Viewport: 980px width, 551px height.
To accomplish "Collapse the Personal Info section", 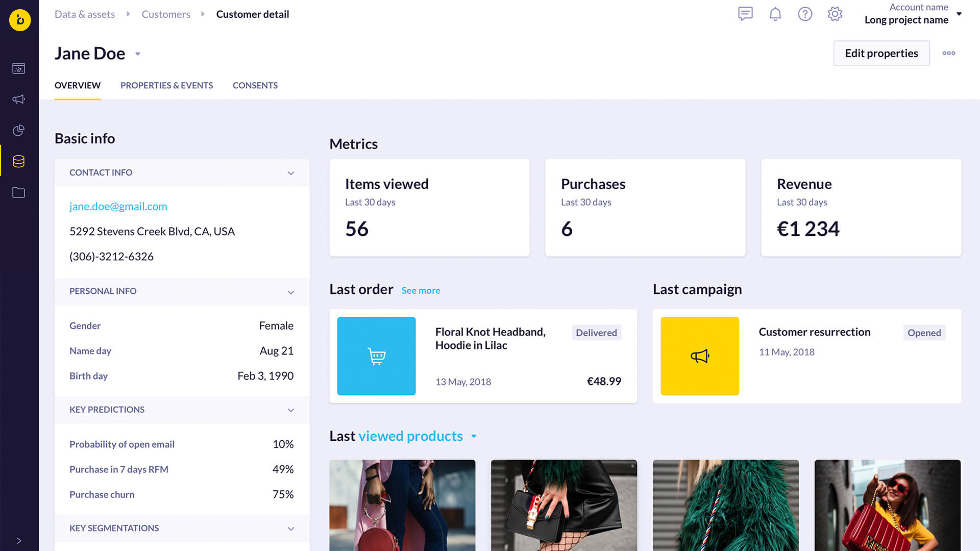I will click(291, 291).
